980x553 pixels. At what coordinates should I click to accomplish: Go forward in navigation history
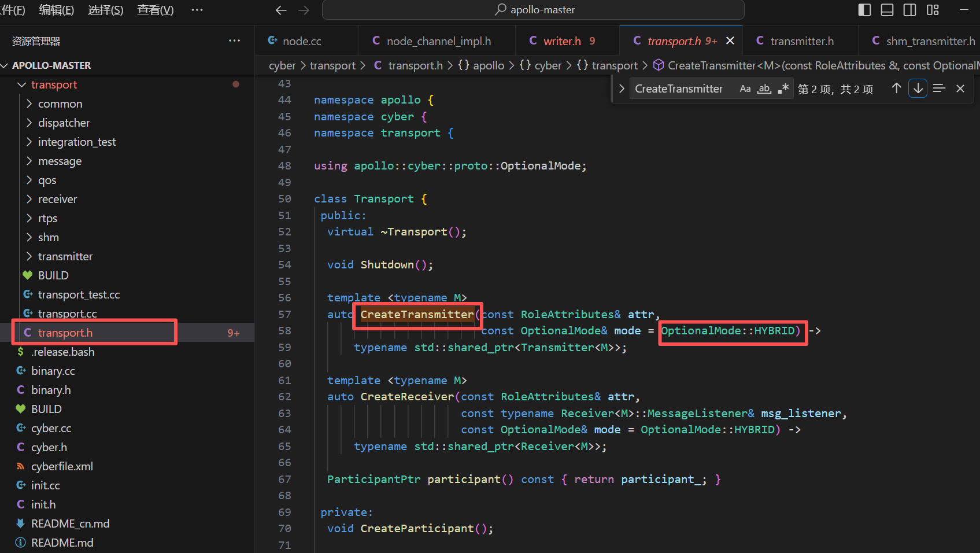[304, 10]
